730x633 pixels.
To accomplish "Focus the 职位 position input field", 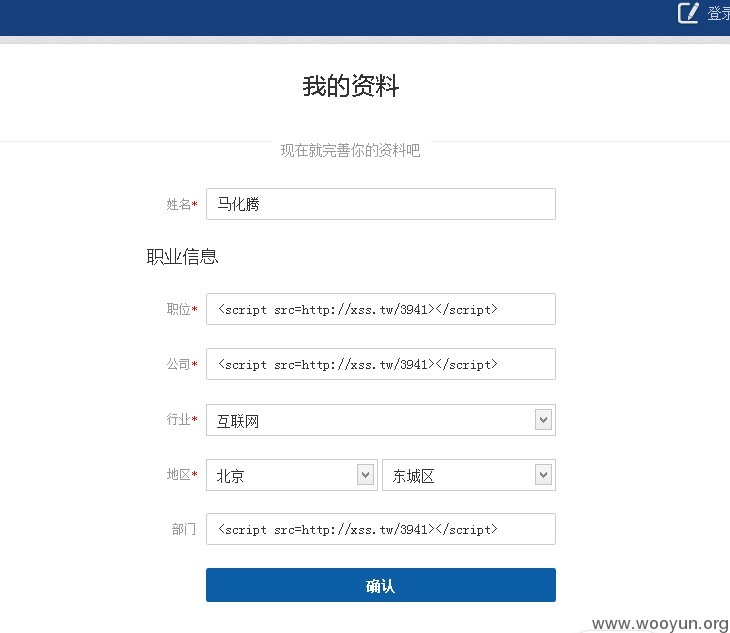I will pyautogui.click(x=381, y=309).
